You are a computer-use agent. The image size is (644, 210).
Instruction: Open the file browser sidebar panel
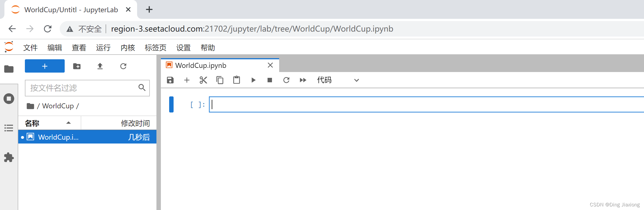[9, 69]
